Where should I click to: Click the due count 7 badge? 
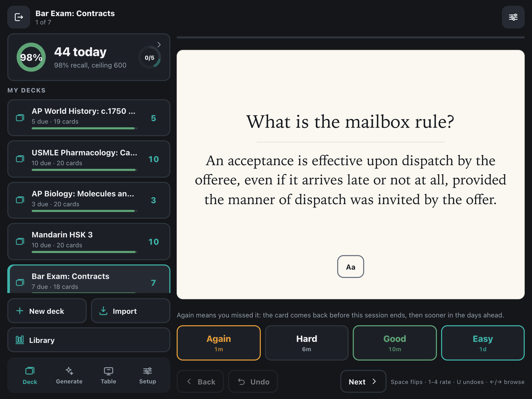click(x=154, y=283)
